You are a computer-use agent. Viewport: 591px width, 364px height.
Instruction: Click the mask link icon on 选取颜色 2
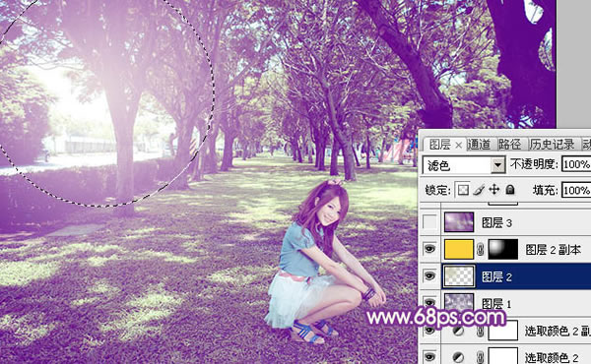click(x=481, y=357)
